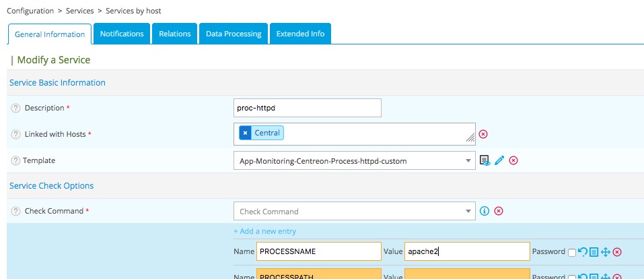Edit the template with pencil icon
Viewport: 644px width, 279px height.
pos(499,160)
